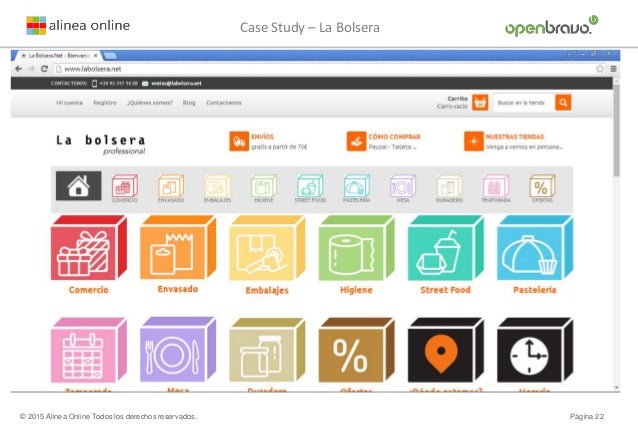638x442 pixels.
Task: Open the beige jars Duradero box
Action: pos(267,350)
